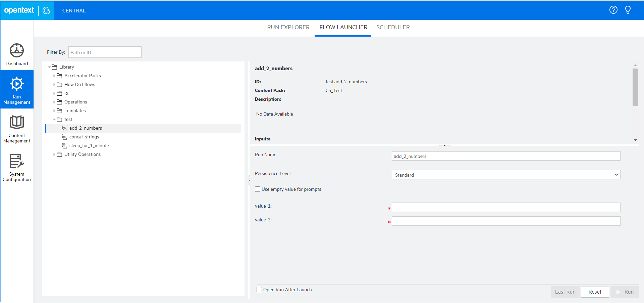Open the SCHEDULER tab
Image resolution: width=644 pixels, height=303 pixels.
pyautogui.click(x=393, y=27)
